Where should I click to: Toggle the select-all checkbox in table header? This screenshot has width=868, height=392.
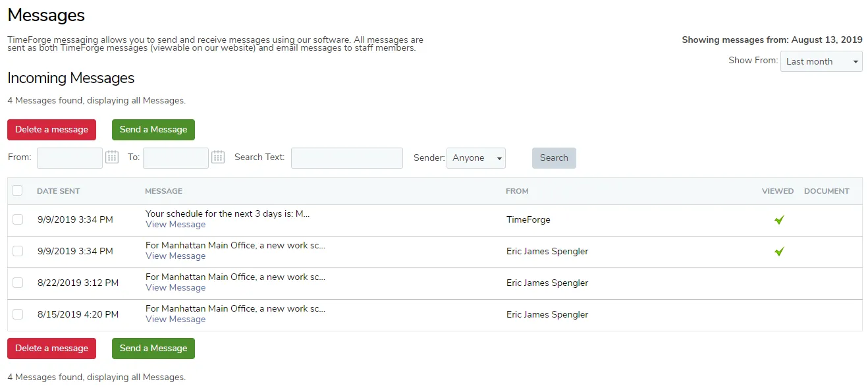(x=17, y=190)
